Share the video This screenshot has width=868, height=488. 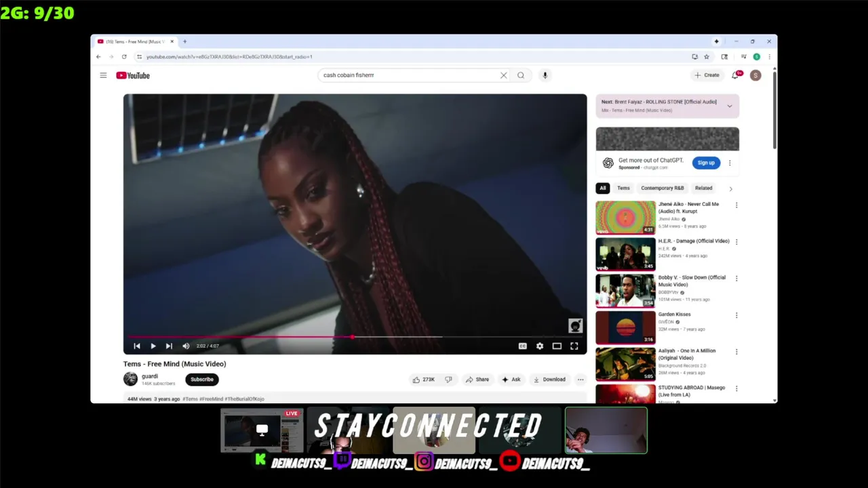[x=477, y=380]
